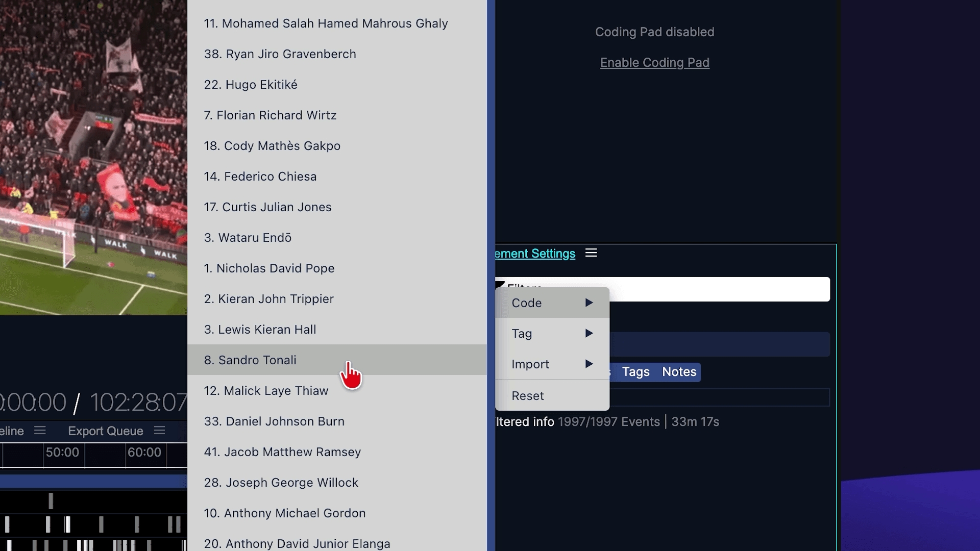Open the Element Settings hamburger menu
This screenshot has height=551, width=980.
tap(591, 253)
